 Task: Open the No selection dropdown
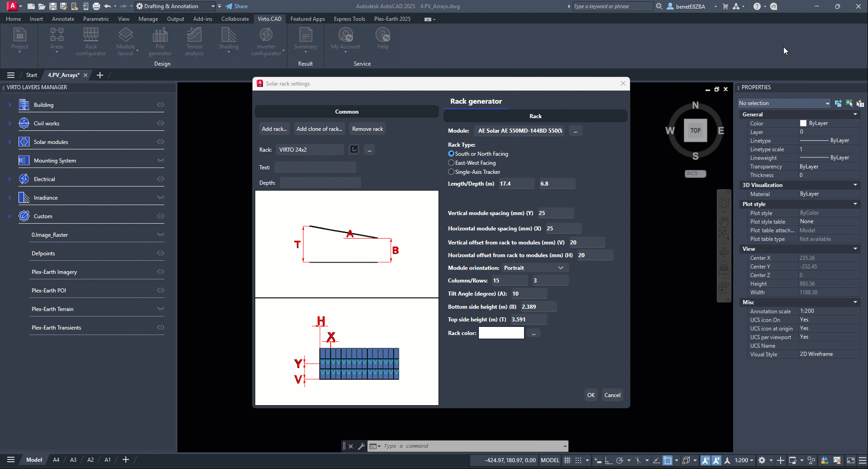click(784, 103)
